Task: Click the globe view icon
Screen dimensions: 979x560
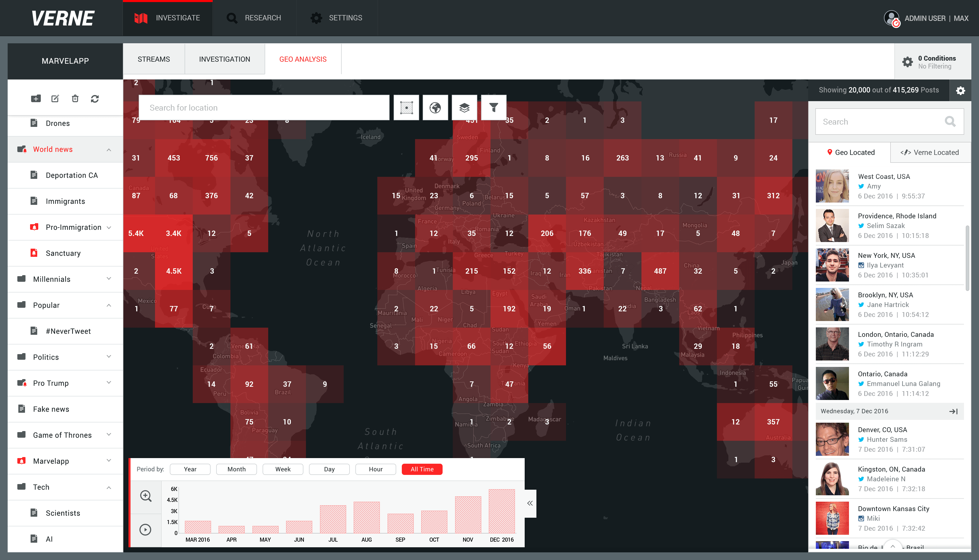Action: point(435,108)
